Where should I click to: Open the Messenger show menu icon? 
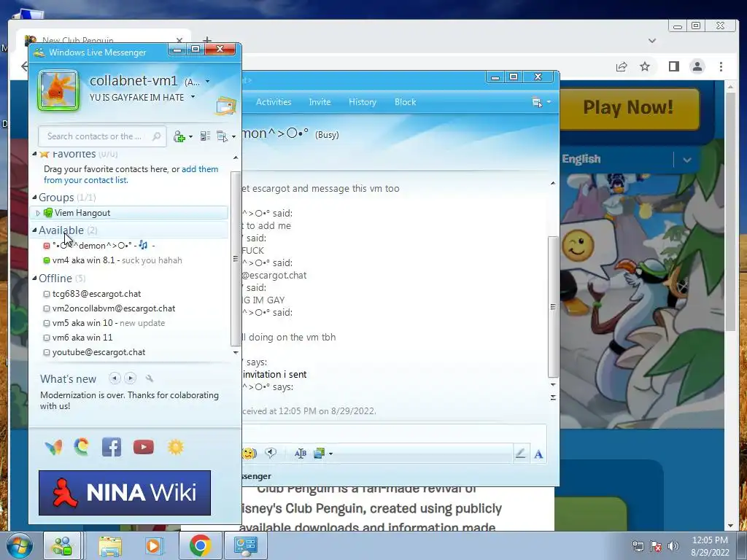click(222, 136)
